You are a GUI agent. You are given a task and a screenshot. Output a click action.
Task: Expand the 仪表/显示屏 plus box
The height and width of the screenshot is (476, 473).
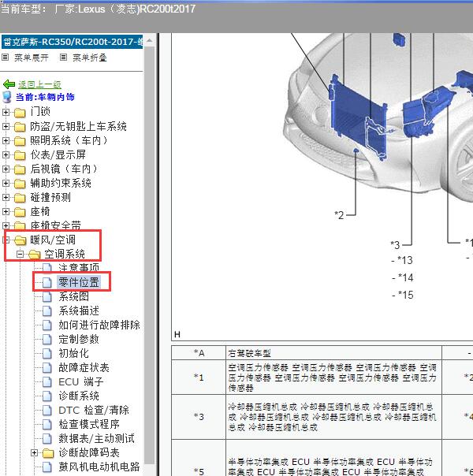(6, 154)
